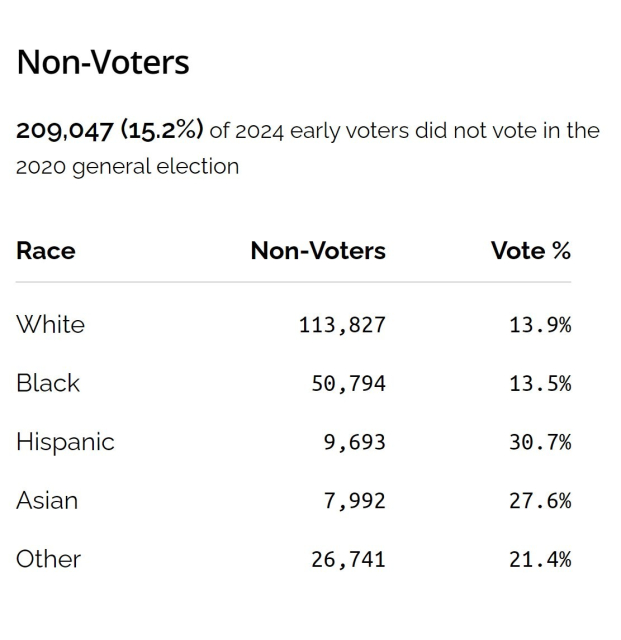Click the 13.9% vote percentage cell
The height and width of the screenshot is (640, 621).
pos(540,325)
